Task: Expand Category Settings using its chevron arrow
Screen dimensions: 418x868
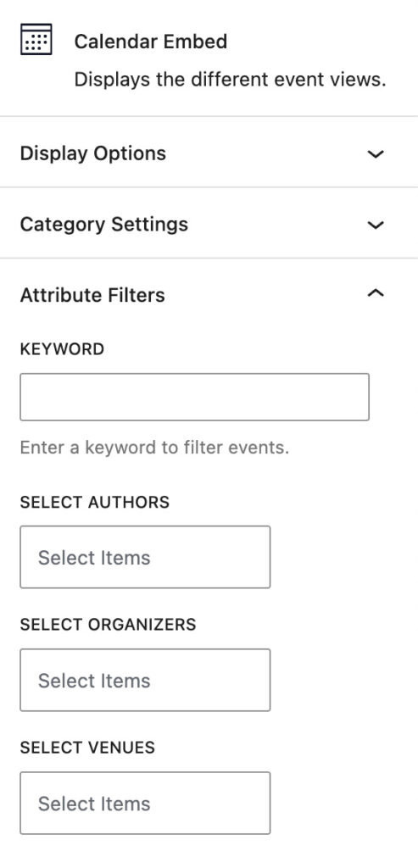Action: (376, 225)
